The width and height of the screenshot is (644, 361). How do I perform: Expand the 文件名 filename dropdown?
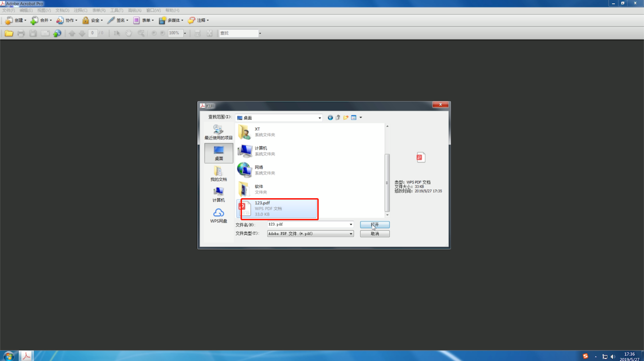pyautogui.click(x=351, y=225)
